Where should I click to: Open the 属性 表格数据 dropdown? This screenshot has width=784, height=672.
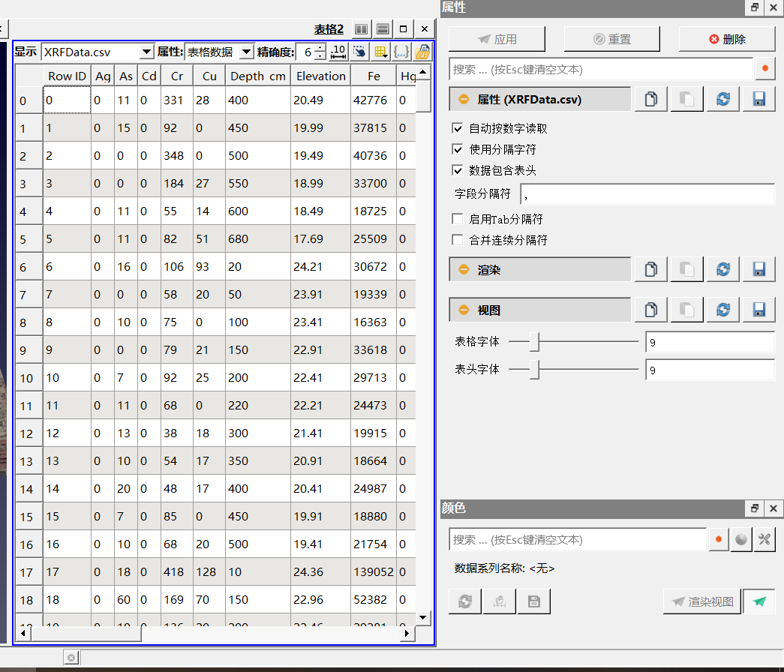click(219, 52)
